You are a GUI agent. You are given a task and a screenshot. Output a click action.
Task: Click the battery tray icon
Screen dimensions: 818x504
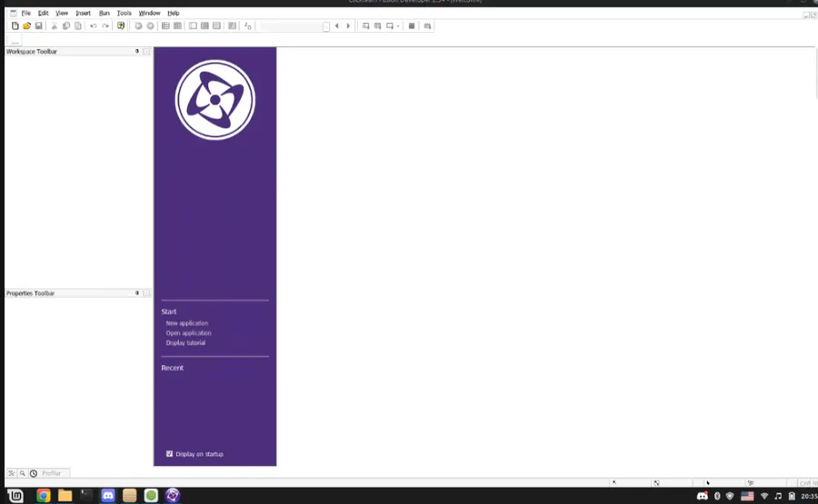coord(792,496)
